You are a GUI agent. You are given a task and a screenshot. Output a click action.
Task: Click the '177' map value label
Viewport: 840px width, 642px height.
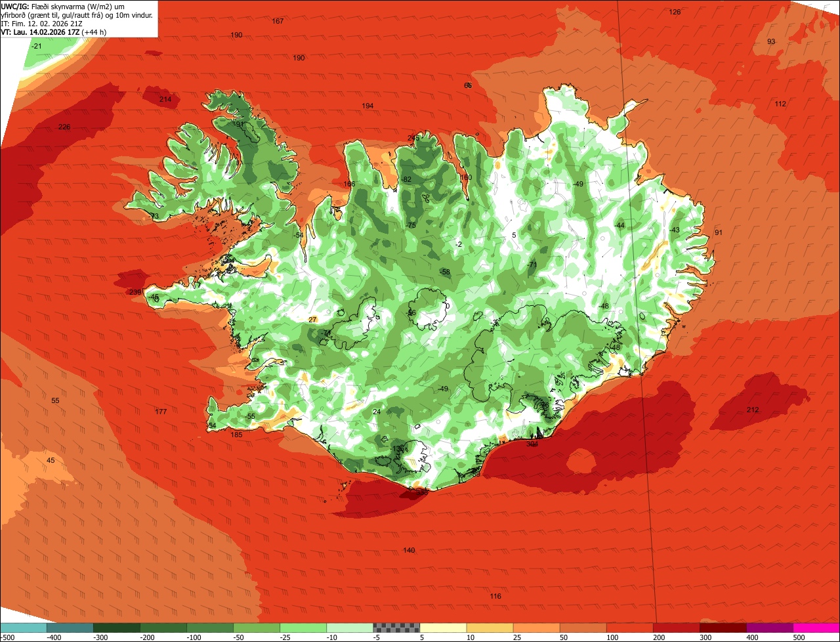tap(161, 412)
